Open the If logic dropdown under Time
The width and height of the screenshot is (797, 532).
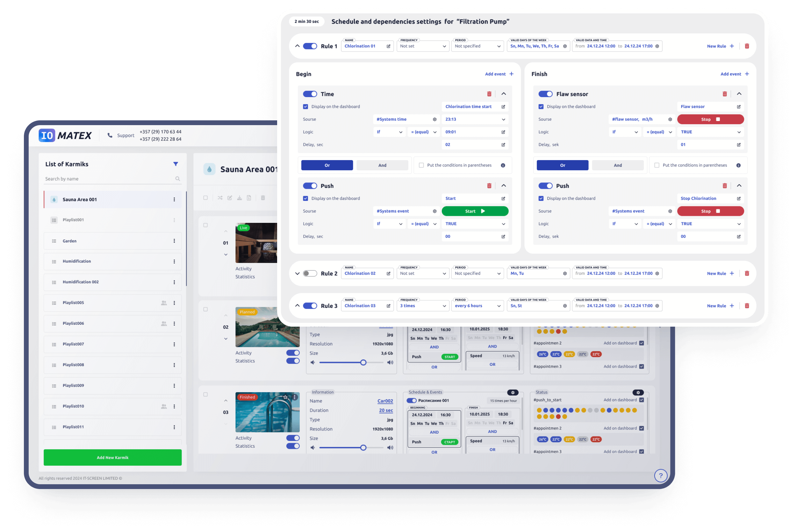[389, 132]
